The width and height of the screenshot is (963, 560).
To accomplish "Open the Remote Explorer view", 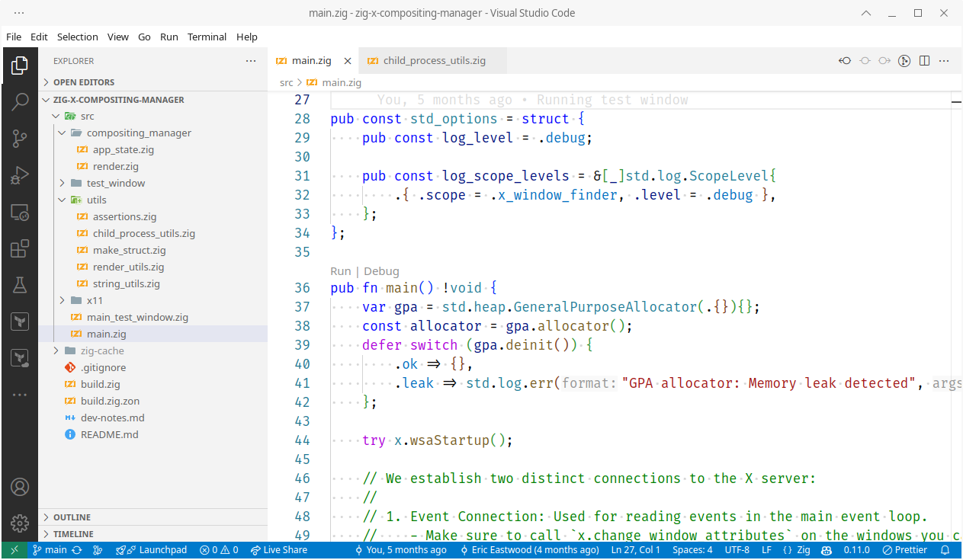I will pos(20,212).
